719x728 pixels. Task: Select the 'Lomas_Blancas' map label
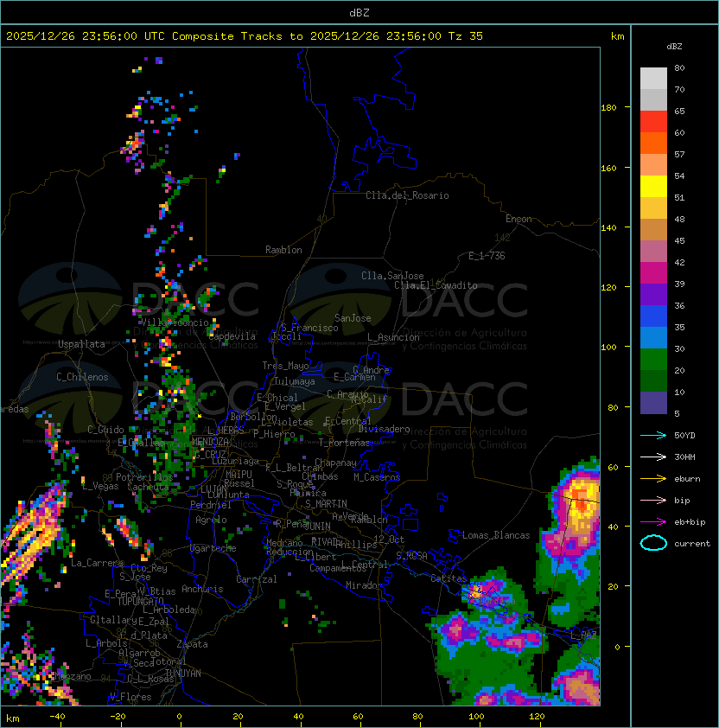pos(496,535)
